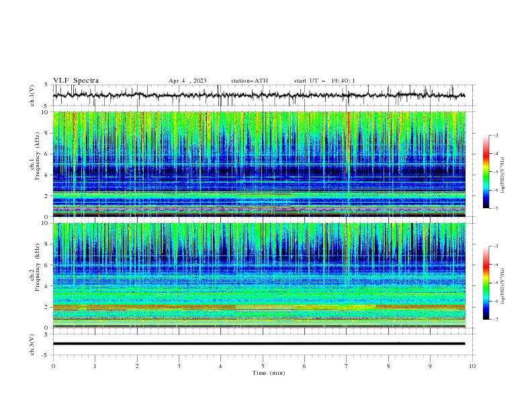
Task: Select the "start UT = 19:40: 1" text
Action: [324, 81]
